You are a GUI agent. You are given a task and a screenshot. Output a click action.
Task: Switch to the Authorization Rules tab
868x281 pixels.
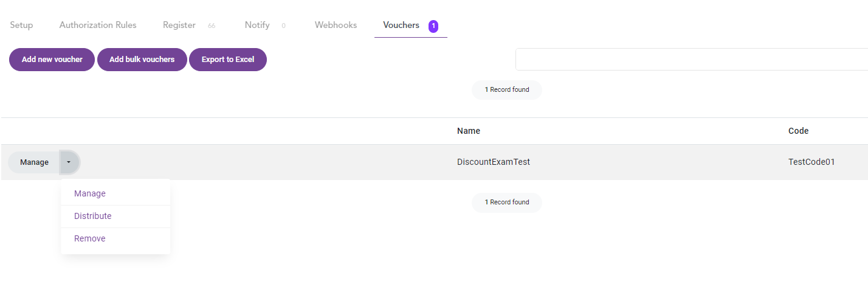(x=98, y=26)
